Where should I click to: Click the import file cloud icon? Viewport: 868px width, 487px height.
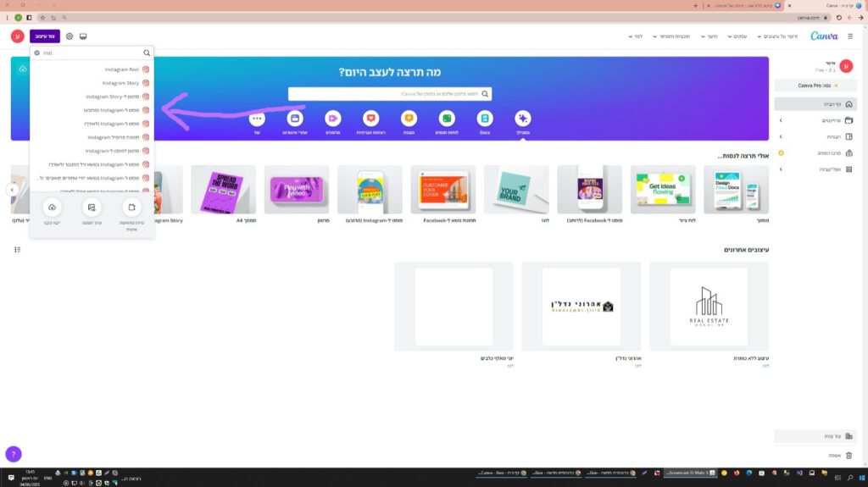click(x=52, y=208)
